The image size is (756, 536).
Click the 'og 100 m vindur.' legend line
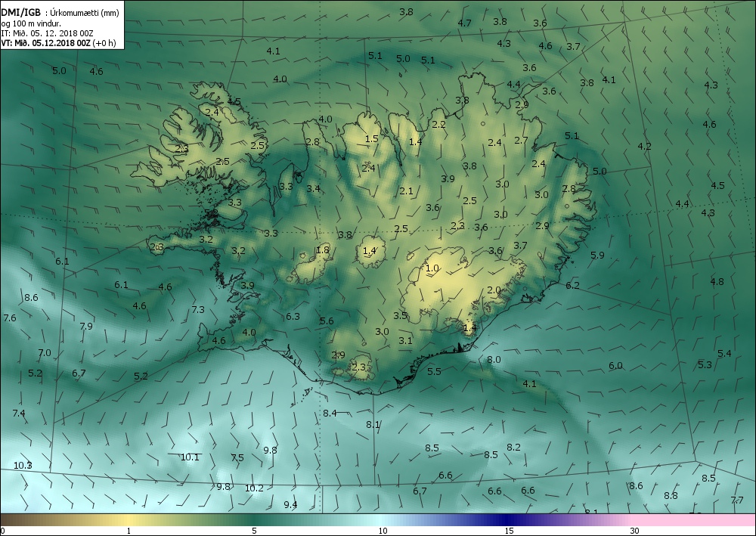31,23
